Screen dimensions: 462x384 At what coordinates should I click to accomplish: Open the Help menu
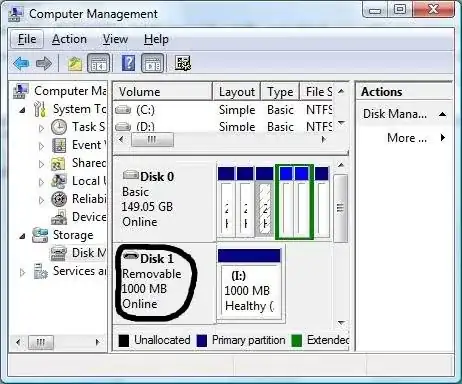click(156, 39)
